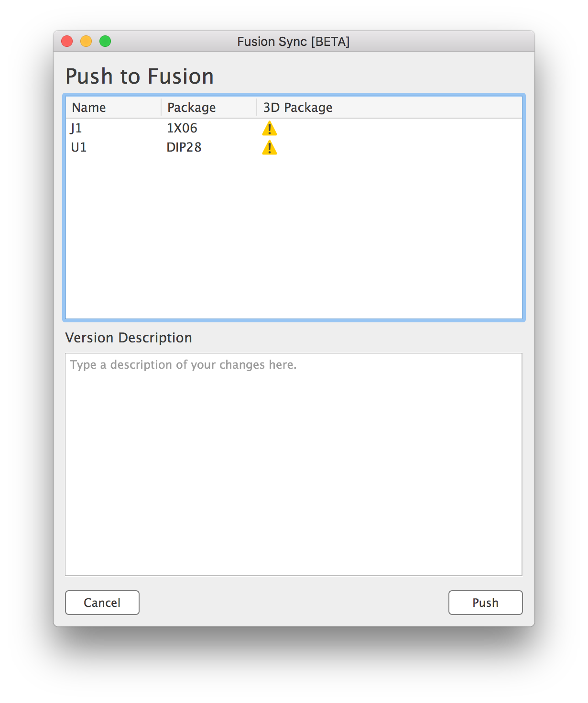Select the J1 row in the parts list
Image resolution: width=588 pixels, height=703 pixels.
(x=143, y=128)
